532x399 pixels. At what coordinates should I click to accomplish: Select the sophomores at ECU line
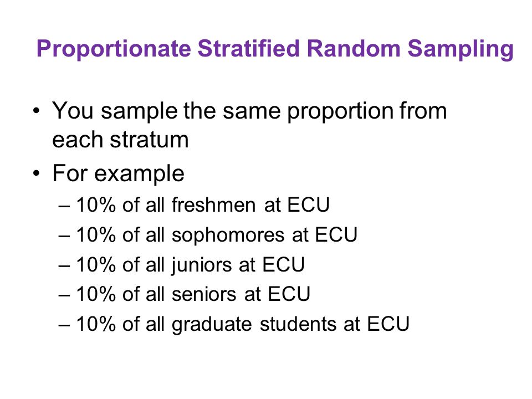(x=217, y=235)
